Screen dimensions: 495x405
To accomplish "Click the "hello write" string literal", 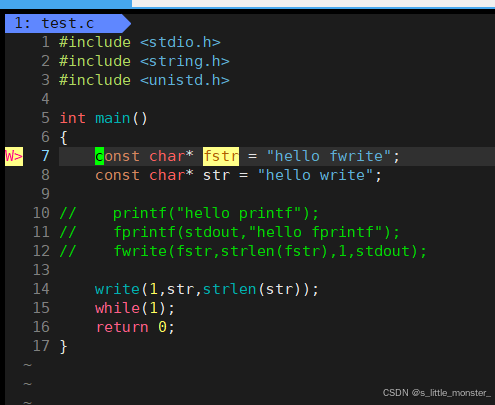I will [x=315, y=175].
